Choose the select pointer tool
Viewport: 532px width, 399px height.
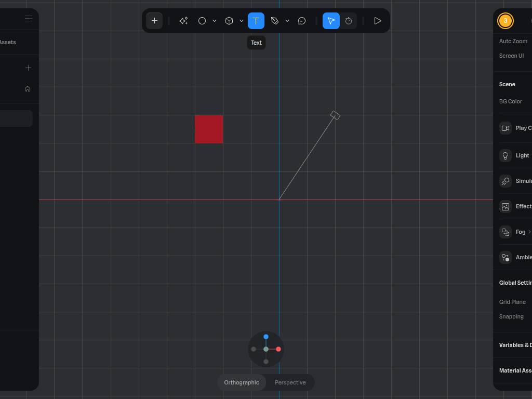331,21
